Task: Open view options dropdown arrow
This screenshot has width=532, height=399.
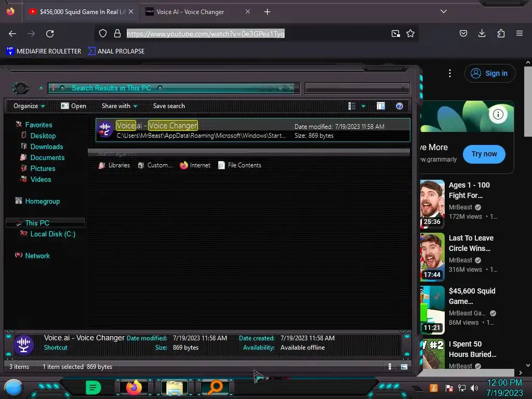Action: [x=363, y=106]
